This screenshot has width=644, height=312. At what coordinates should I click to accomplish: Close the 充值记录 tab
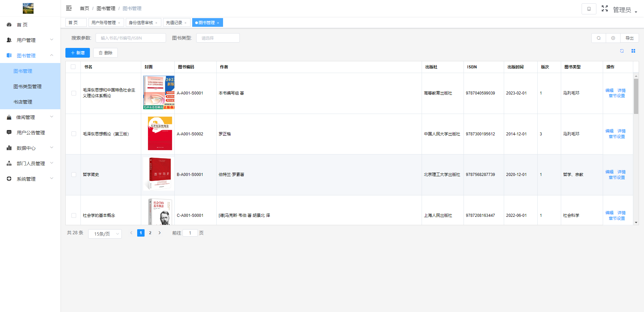[x=185, y=23]
